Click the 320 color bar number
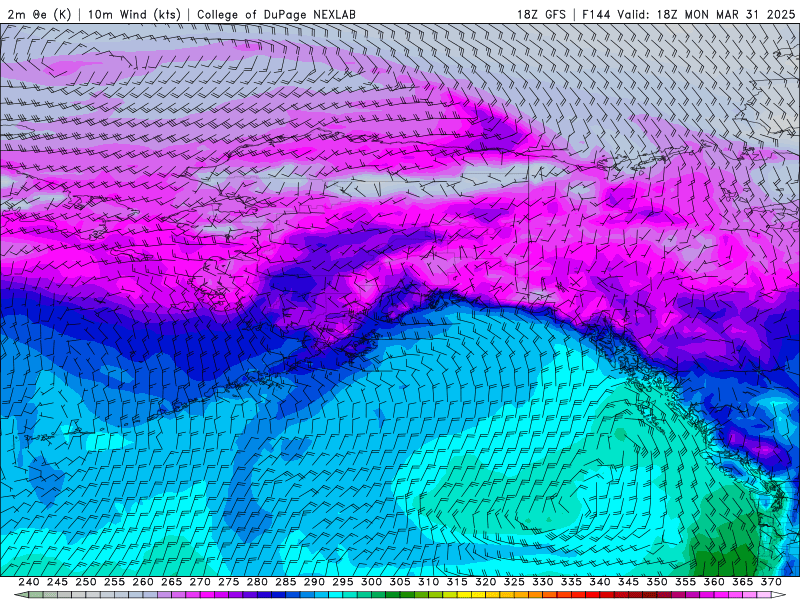 pos(486,582)
